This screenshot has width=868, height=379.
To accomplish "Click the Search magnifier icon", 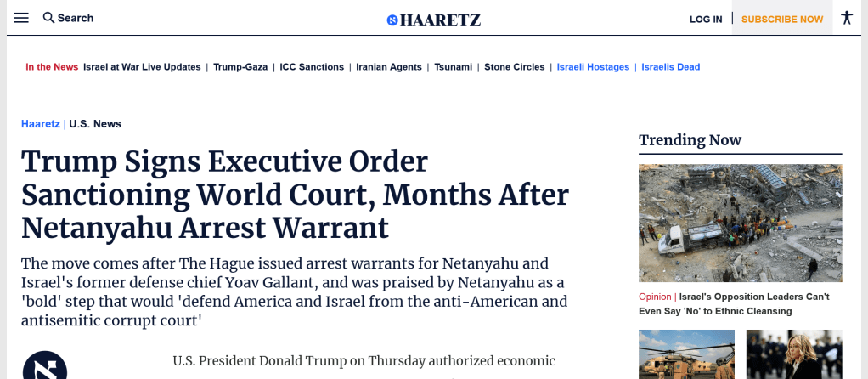I will click(x=48, y=18).
